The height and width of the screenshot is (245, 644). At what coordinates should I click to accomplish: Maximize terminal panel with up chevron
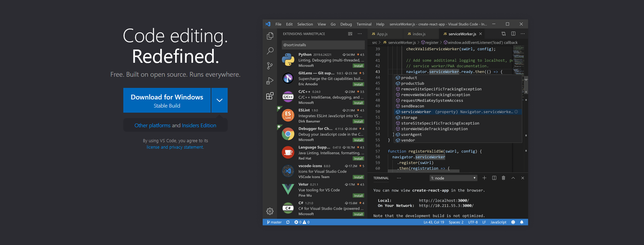point(513,178)
